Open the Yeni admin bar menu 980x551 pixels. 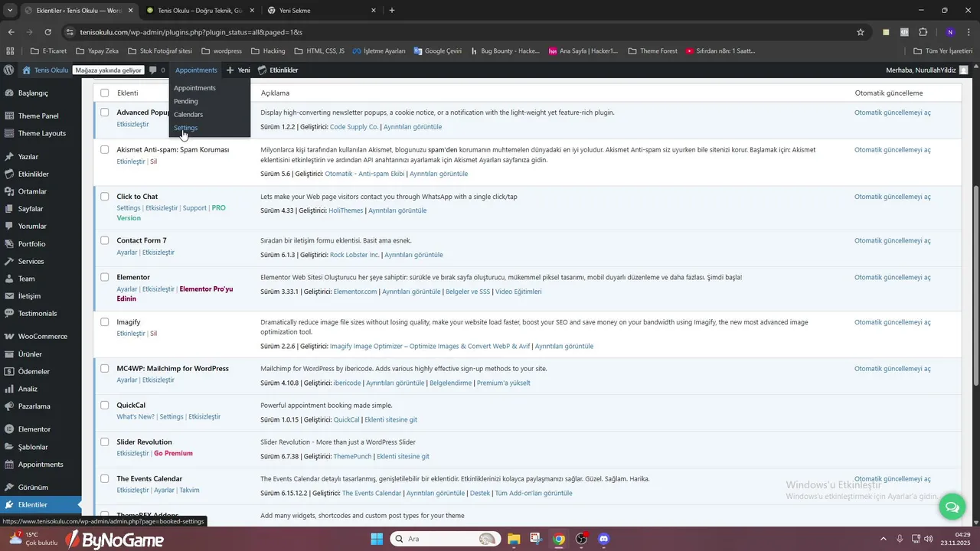click(x=238, y=70)
